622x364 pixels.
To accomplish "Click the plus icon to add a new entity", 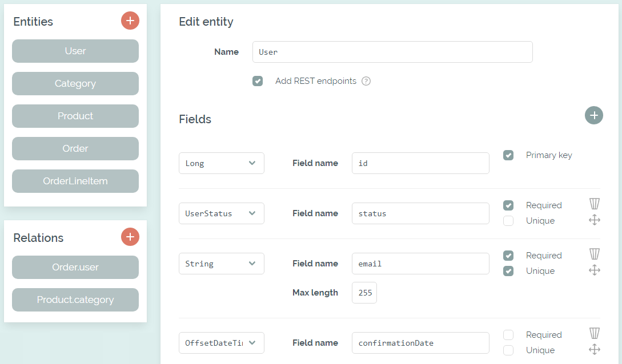I will point(130,21).
